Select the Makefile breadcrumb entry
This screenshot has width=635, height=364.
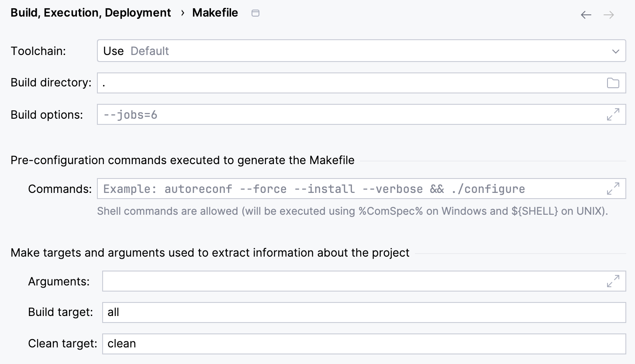pyautogui.click(x=215, y=13)
